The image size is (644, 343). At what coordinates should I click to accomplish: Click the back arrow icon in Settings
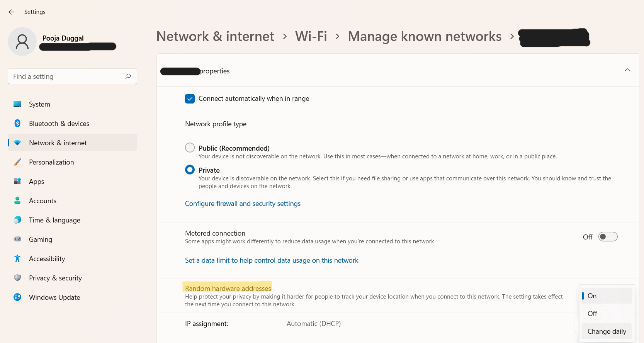12,12
